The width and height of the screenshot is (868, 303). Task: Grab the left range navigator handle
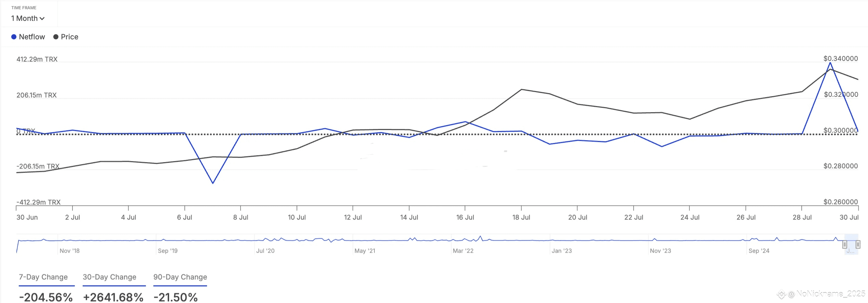(x=844, y=245)
